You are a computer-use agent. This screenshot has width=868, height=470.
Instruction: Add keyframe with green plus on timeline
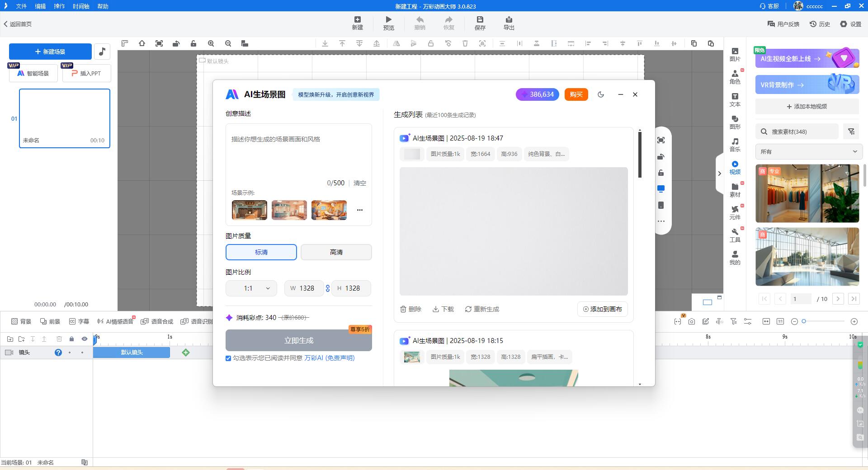coord(186,352)
